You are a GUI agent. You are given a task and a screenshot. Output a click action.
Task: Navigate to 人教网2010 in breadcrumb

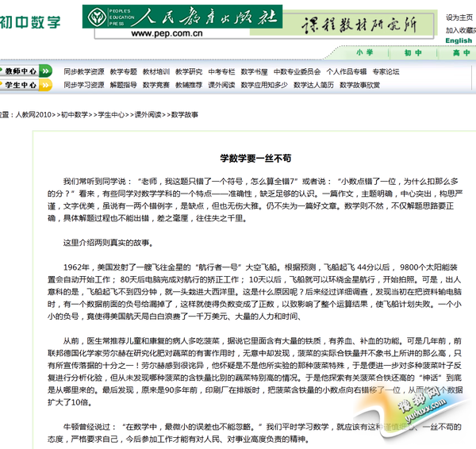[32, 115]
